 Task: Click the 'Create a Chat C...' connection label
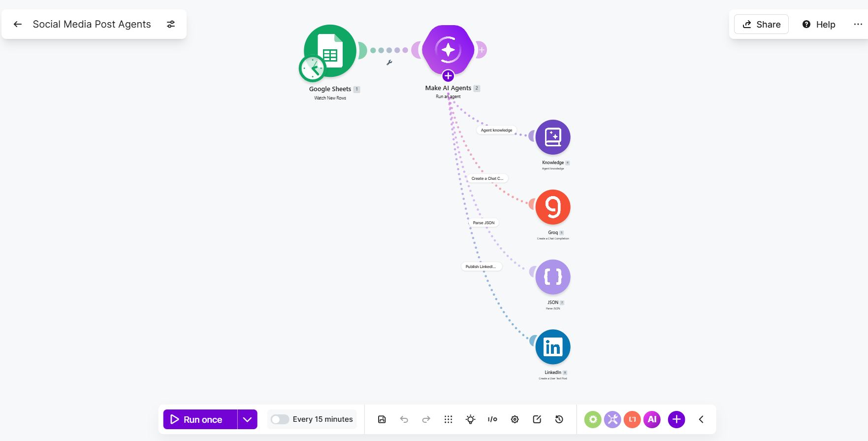click(487, 178)
